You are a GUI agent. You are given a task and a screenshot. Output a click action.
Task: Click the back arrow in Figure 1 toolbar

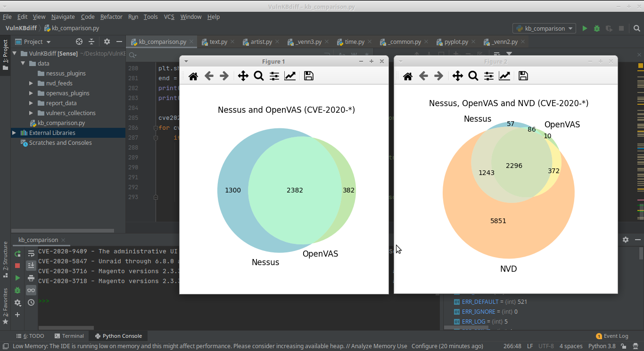tap(209, 75)
